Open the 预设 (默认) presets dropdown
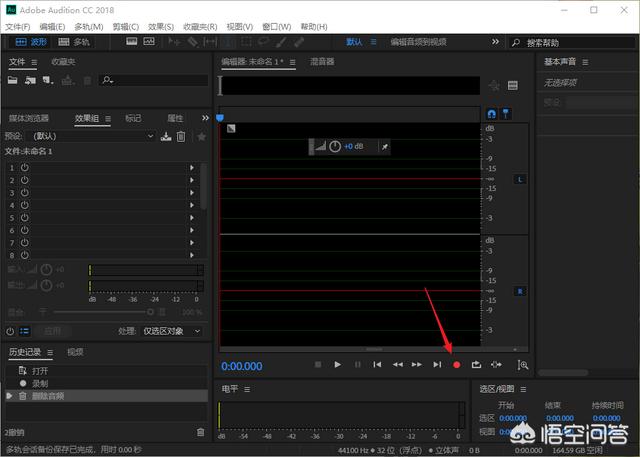 (x=92, y=136)
